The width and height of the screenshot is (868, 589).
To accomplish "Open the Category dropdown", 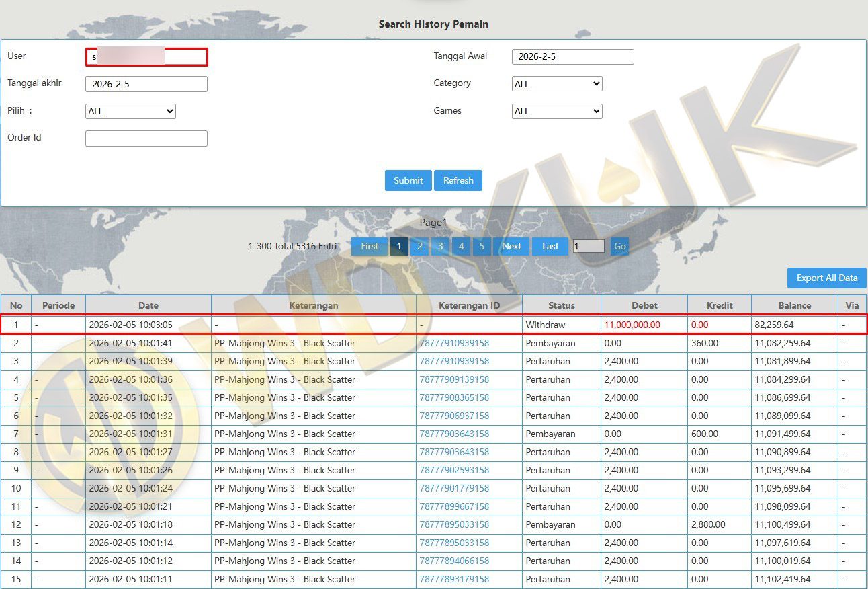I will [556, 84].
